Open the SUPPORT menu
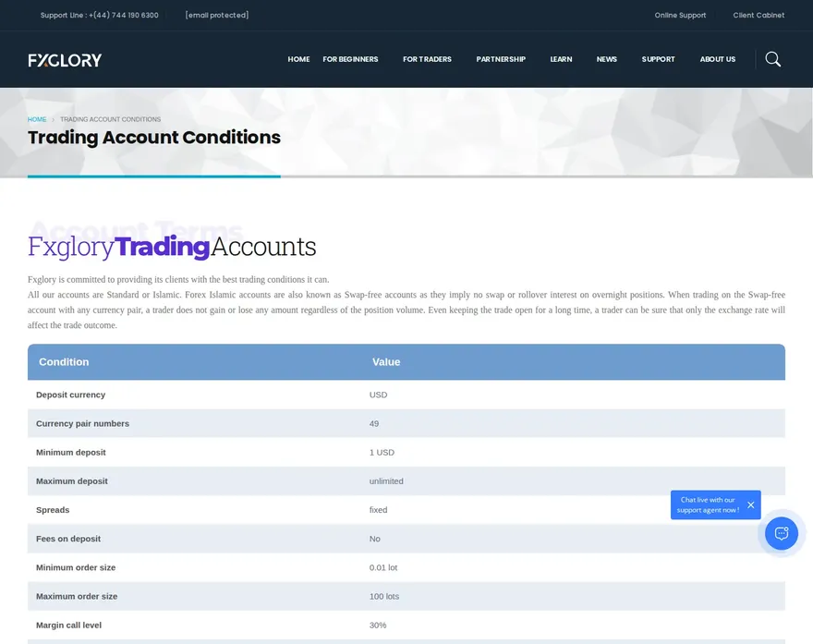Viewport: 813px width, 644px height. click(x=659, y=59)
